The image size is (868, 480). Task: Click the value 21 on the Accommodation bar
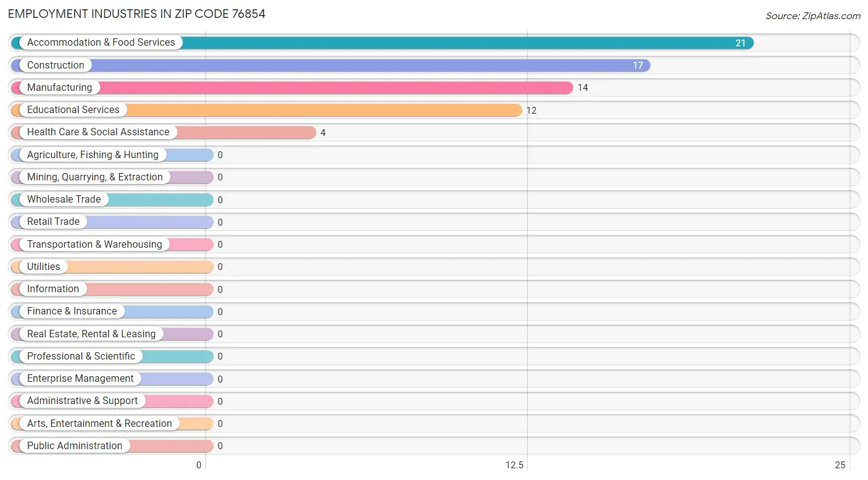click(x=740, y=43)
